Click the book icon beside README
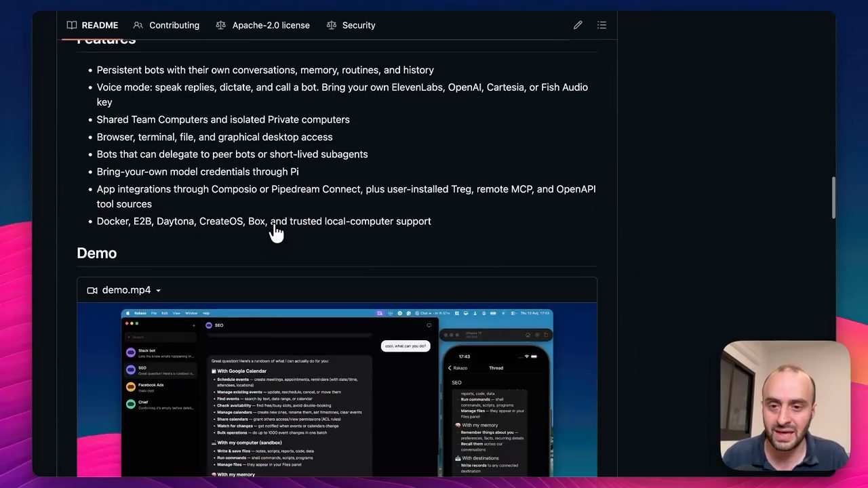The image size is (868, 488). 72,25
